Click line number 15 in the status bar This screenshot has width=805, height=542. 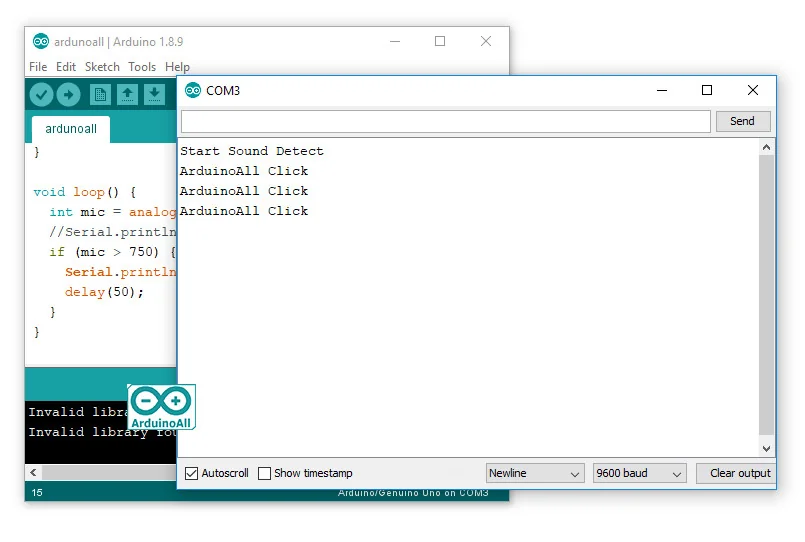37,493
